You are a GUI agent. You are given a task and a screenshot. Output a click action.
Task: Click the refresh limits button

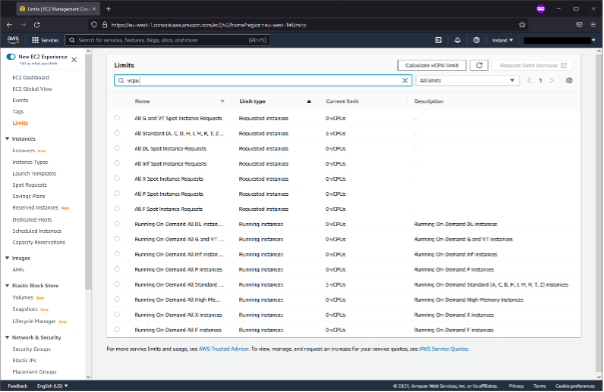[479, 65]
